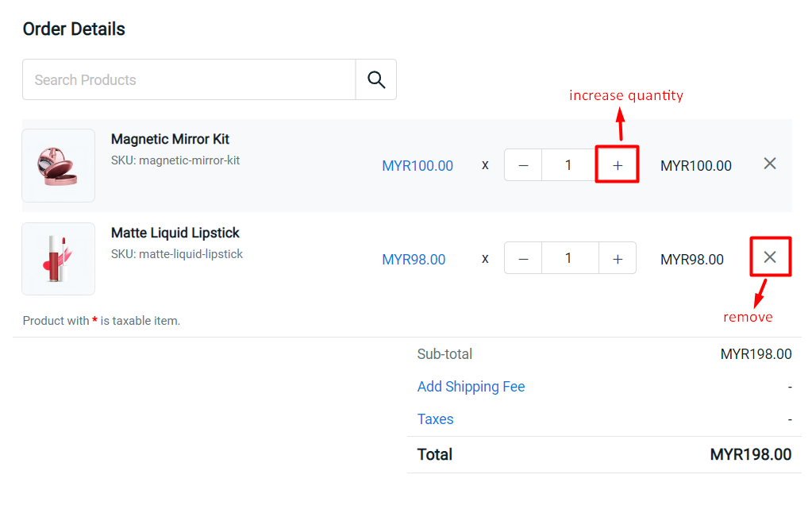Click quantity field of Matte Liquid Lipstick
The height and width of the screenshot is (517, 812).
pos(569,257)
